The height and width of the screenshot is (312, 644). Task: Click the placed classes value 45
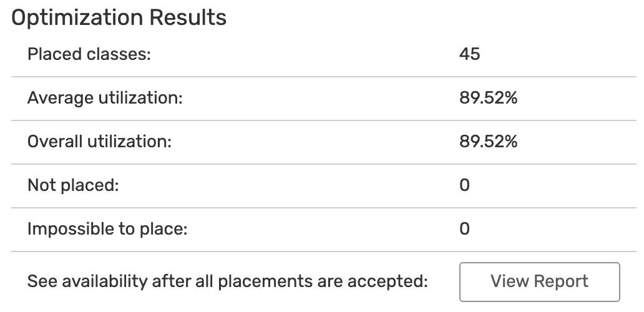click(469, 54)
